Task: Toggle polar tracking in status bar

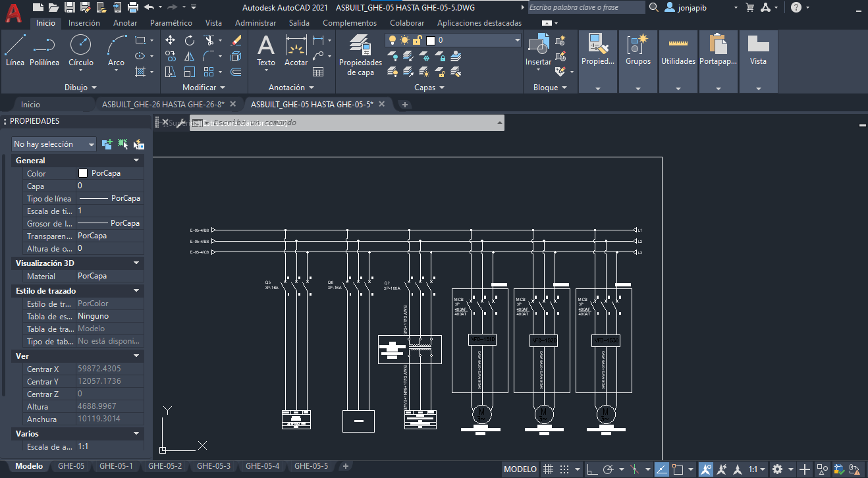Action: 609,469
